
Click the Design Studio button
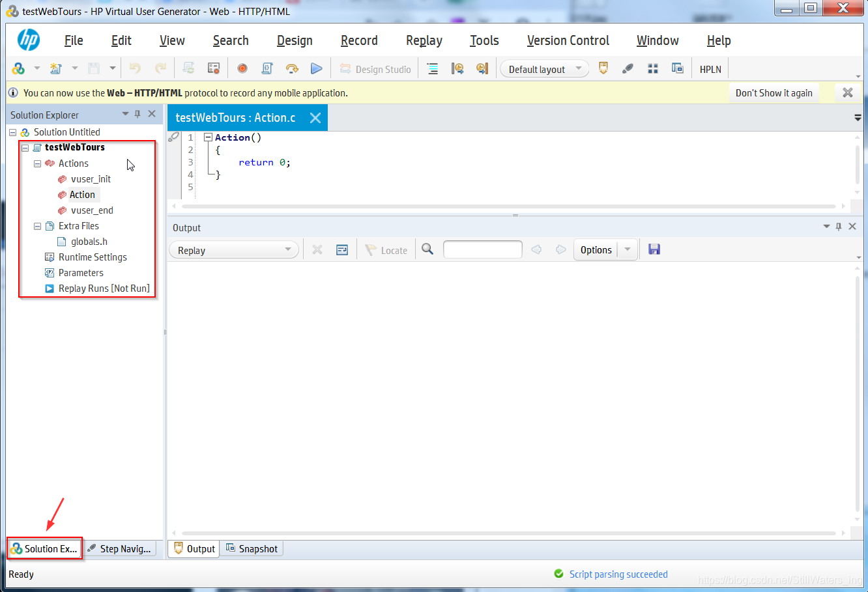tap(376, 69)
